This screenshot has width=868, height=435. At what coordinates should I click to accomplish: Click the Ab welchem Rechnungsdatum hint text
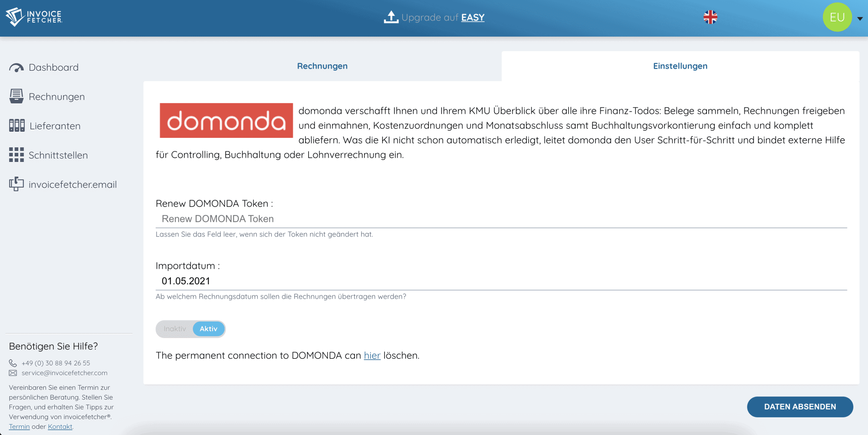[x=281, y=297]
